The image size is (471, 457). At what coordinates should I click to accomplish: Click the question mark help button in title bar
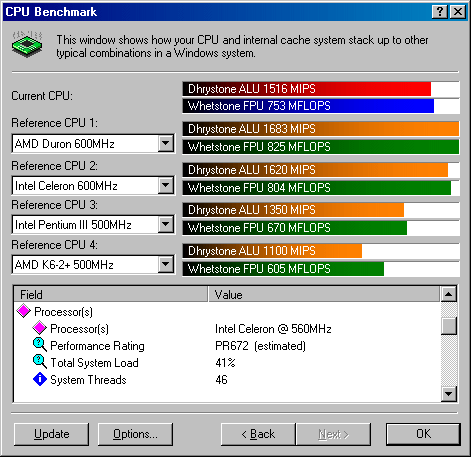coord(440,12)
